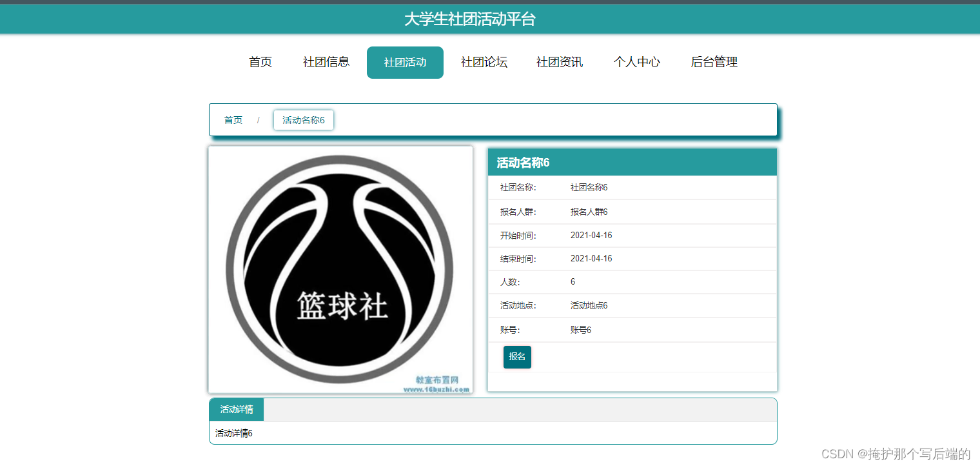Click the 账号6 value
This screenshot has height=466, width=980.
(x=581, y=330)
